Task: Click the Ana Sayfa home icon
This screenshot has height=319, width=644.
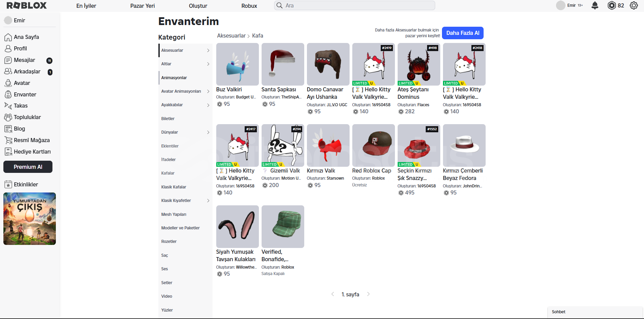Action: (x=8, y=37)
